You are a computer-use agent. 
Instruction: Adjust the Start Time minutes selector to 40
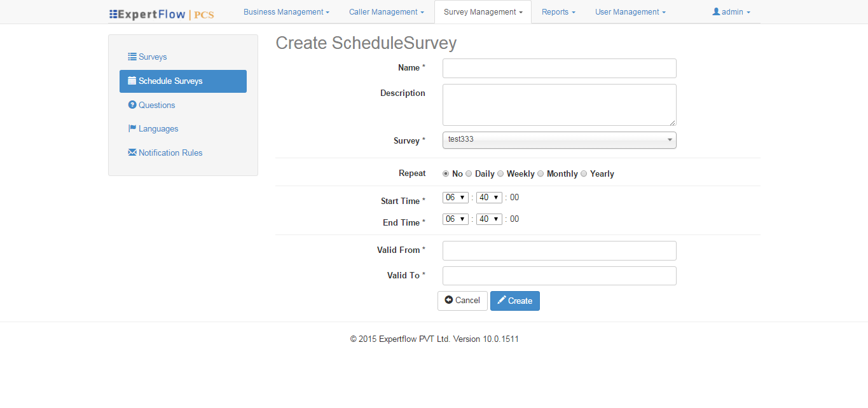point(489,197)
